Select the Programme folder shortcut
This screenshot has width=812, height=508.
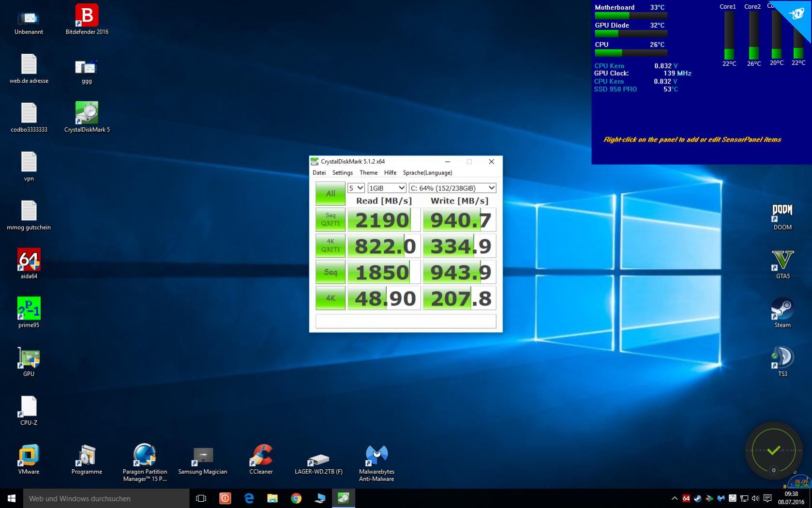coord(87,460)
